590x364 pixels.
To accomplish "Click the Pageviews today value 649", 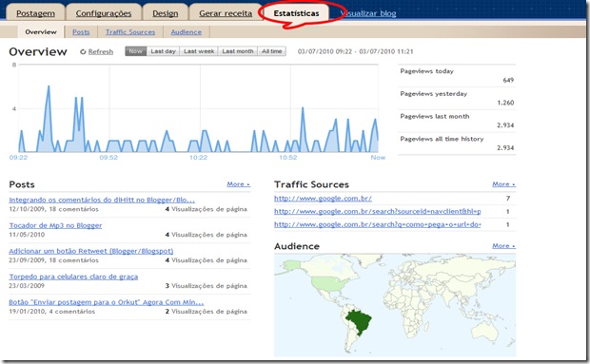I will click(508, 80).
